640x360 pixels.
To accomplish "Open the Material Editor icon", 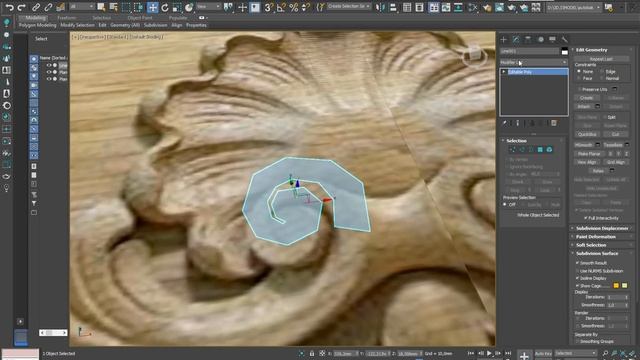I will pyautogui.click(x=487, y=7).
